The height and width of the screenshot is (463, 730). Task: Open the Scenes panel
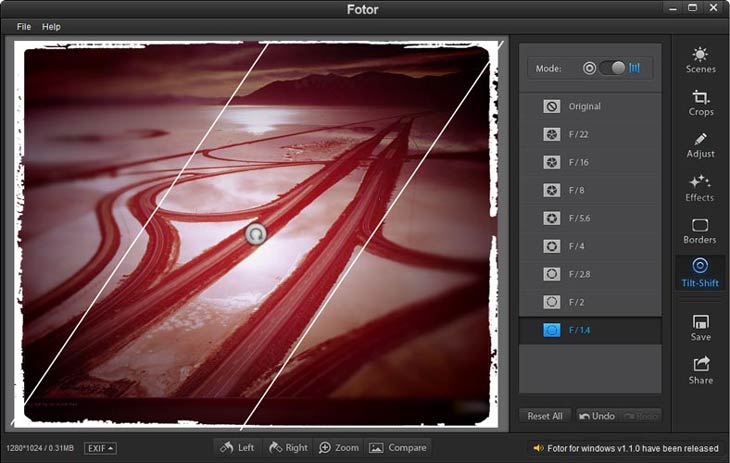click(700, 60)
